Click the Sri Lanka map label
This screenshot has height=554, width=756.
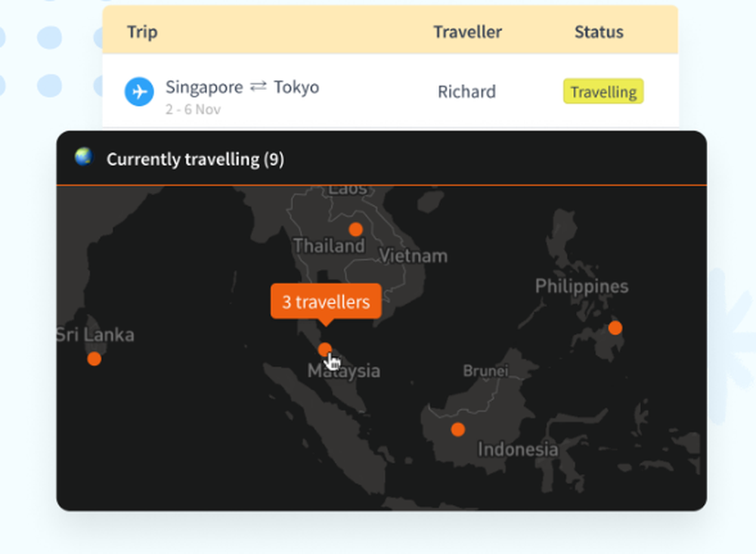click(95, 335)
